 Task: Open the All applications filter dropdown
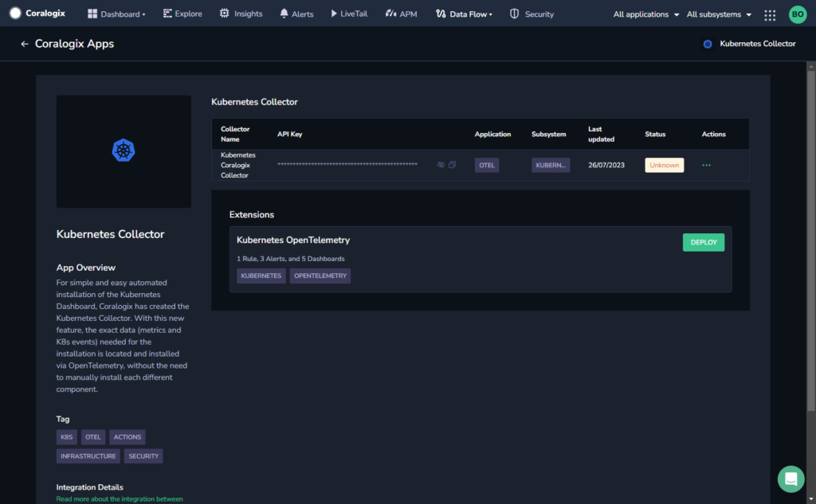click(x=645, y=14)
